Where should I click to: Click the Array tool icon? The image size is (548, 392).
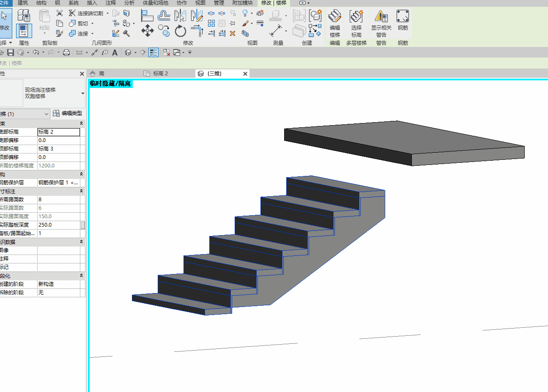tap(211, 23)
